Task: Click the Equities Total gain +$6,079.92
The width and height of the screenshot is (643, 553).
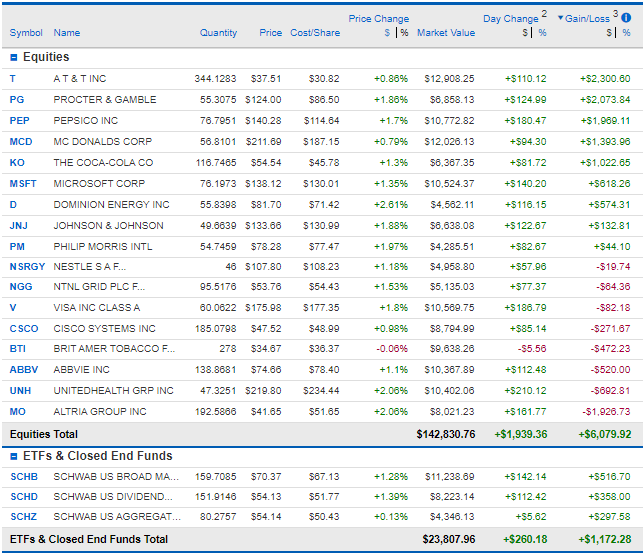Action: click(x=604, y=434)
